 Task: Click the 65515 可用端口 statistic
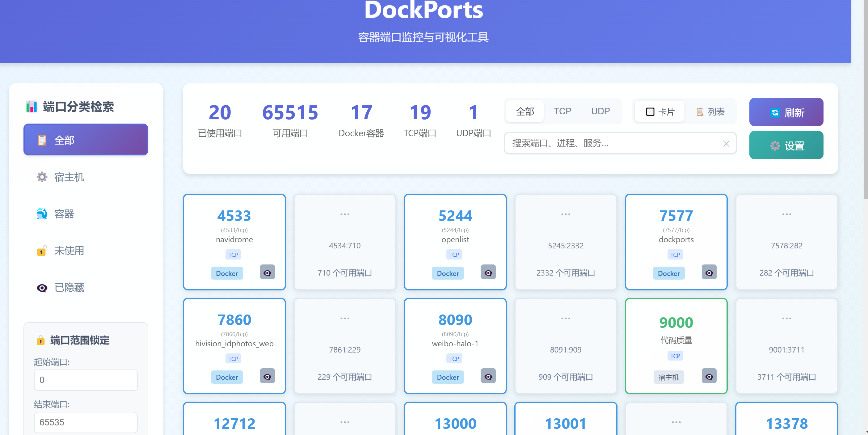290,120
